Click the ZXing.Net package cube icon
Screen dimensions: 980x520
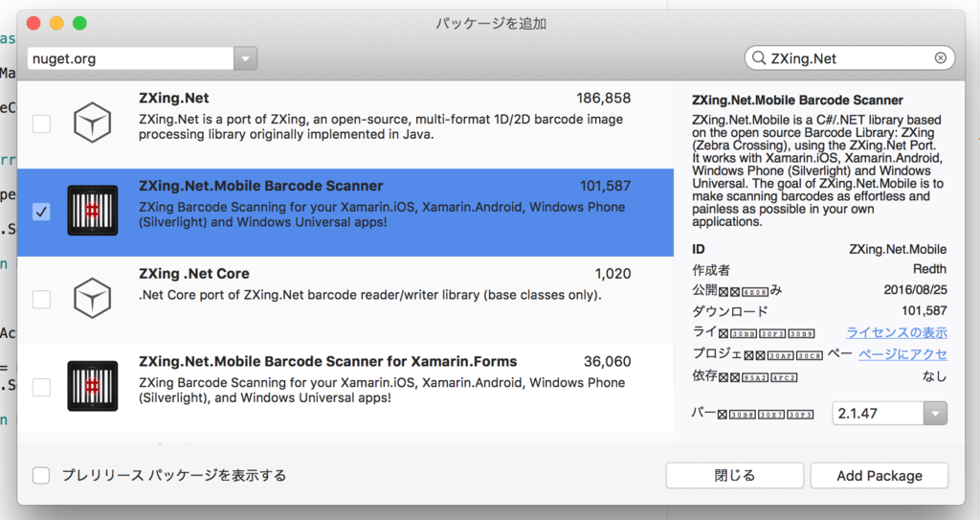pyautogui.click(x=93, y=123)
